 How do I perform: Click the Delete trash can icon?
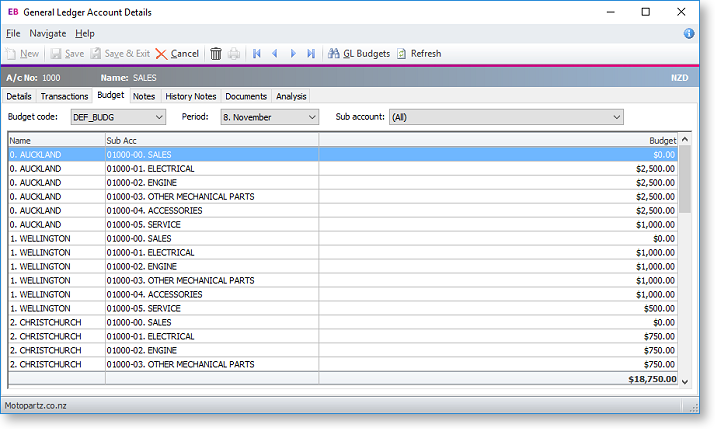(x=216, y=53)
